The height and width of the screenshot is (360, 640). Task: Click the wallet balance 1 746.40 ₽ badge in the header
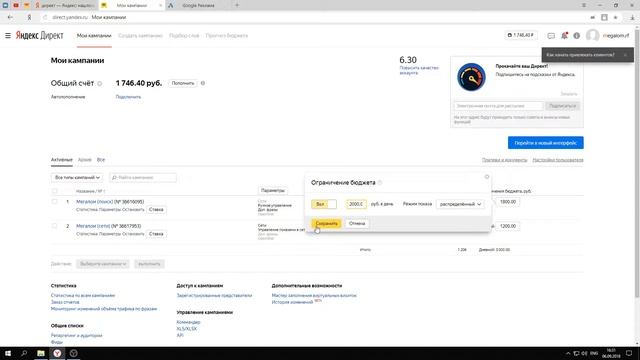coord(521,36)
